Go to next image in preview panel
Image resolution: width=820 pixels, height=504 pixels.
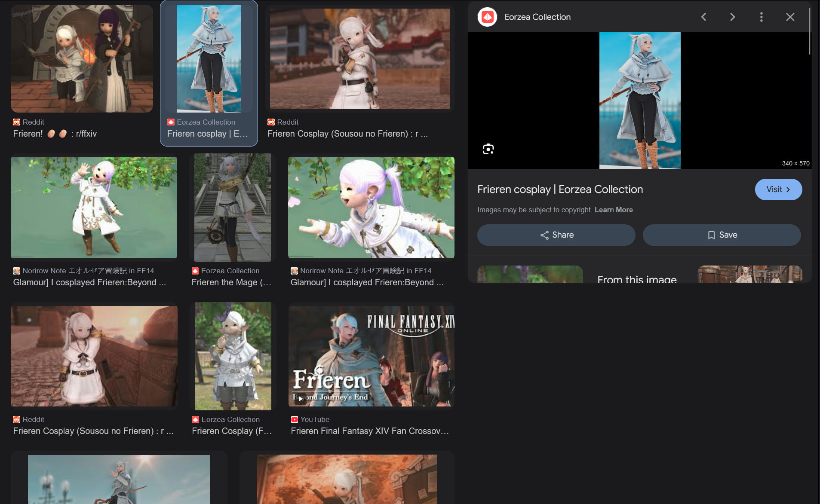(x=732, y=17)
